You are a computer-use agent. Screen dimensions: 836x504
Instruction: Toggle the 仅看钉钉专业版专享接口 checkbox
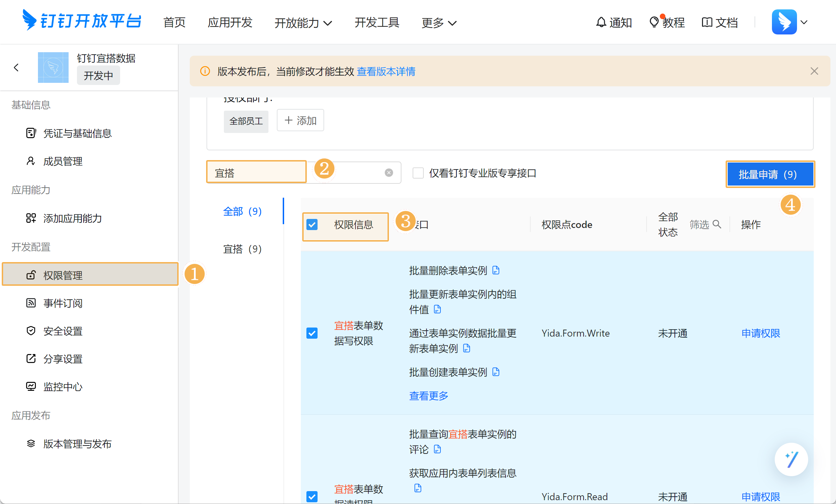pyautogui.click(x=418, y=173)
